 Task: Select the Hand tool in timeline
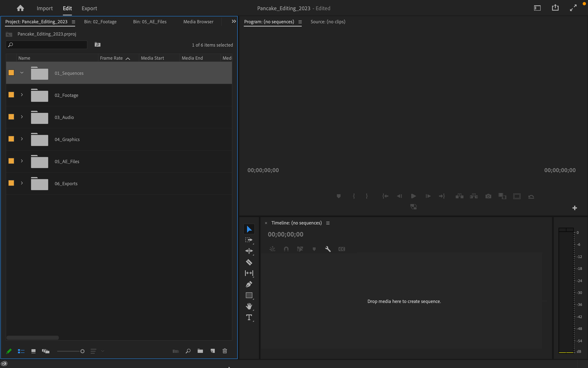click(x=249, y=306)
